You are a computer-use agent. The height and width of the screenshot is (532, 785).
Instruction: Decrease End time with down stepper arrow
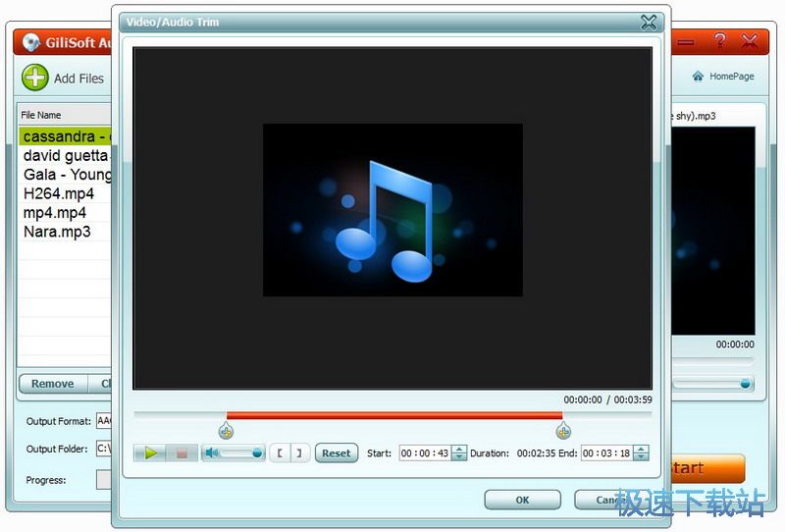[x=641, y=457]
